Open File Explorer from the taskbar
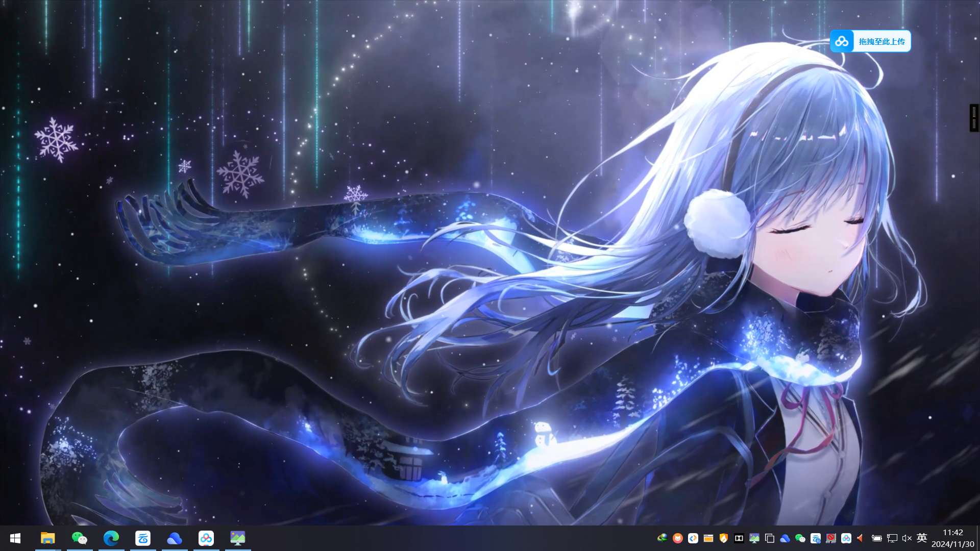Image resolution: width=980 pixels, height=551 pixels. click(x=48, y=538)
